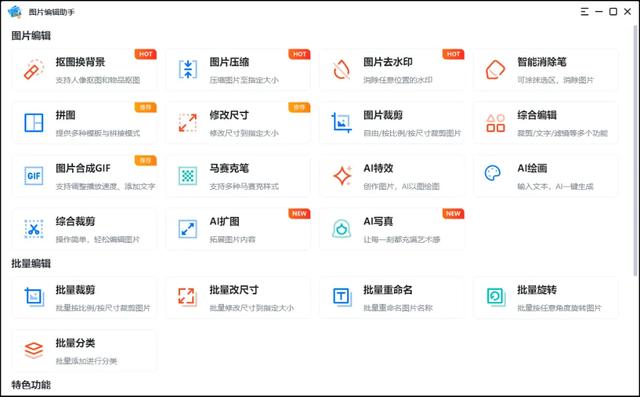
Task: Choose the 批量旋转 card
Action: coord(546,297)
